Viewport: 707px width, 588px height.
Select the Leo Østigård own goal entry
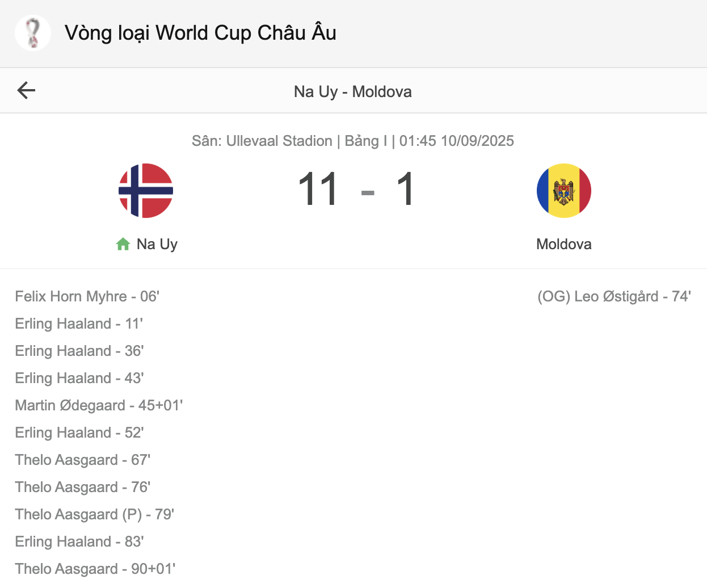tap(615, 296)
